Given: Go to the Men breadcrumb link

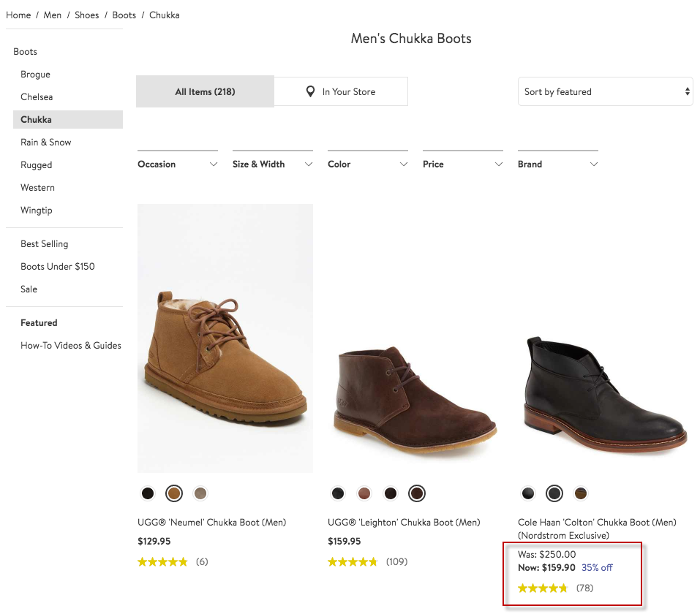Looking at the screenshot, I should (52, 15).
